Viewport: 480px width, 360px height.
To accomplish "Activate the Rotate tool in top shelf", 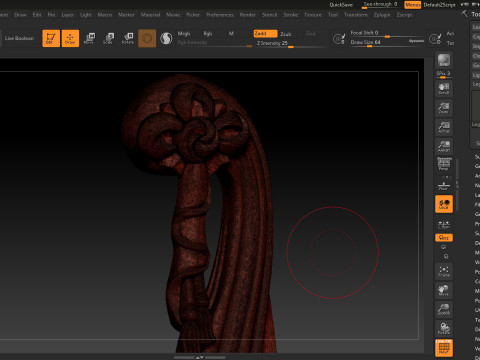I will tap(128, 38).
